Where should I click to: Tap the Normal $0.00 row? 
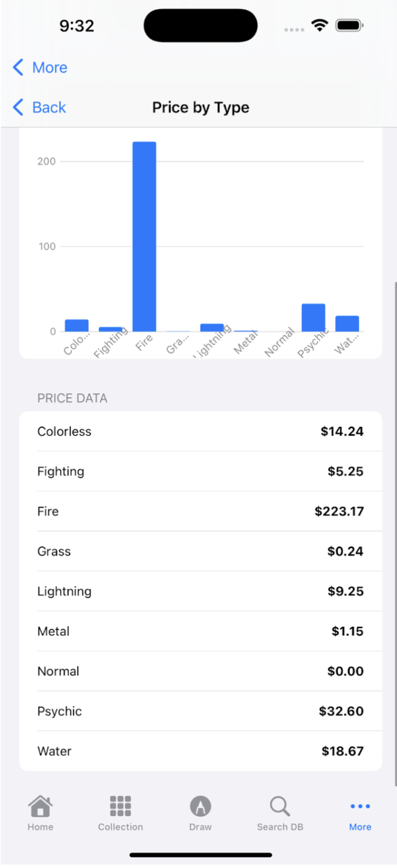(200, 672)
